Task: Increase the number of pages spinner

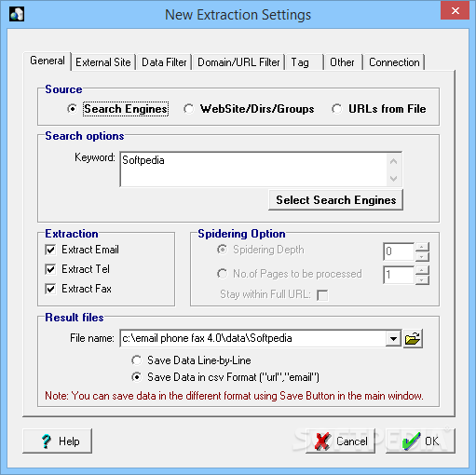Action: pos(422,270)
